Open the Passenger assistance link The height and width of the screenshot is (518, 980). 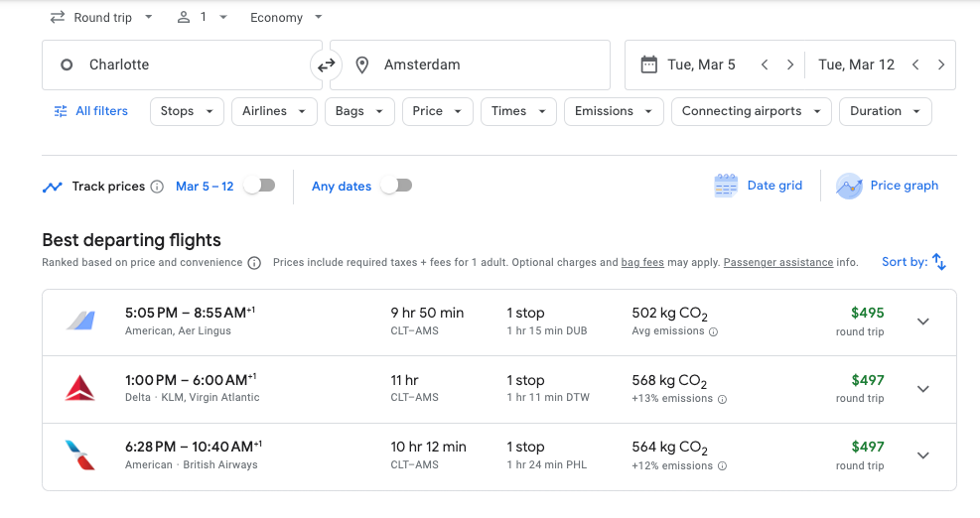tap(777, 263)
